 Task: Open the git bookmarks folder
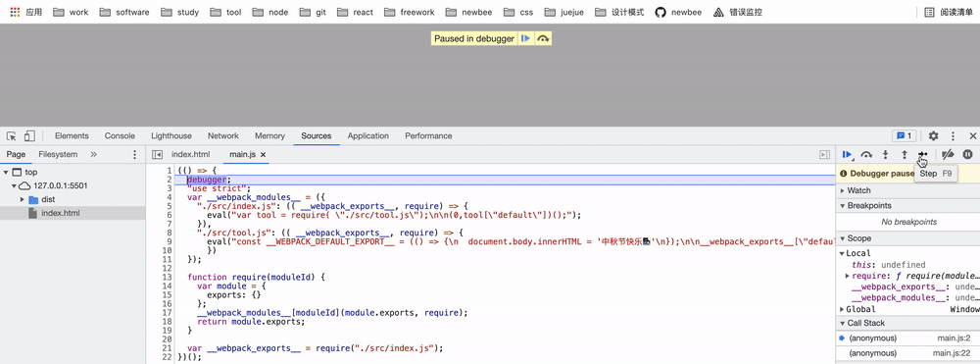click(313, 12)
